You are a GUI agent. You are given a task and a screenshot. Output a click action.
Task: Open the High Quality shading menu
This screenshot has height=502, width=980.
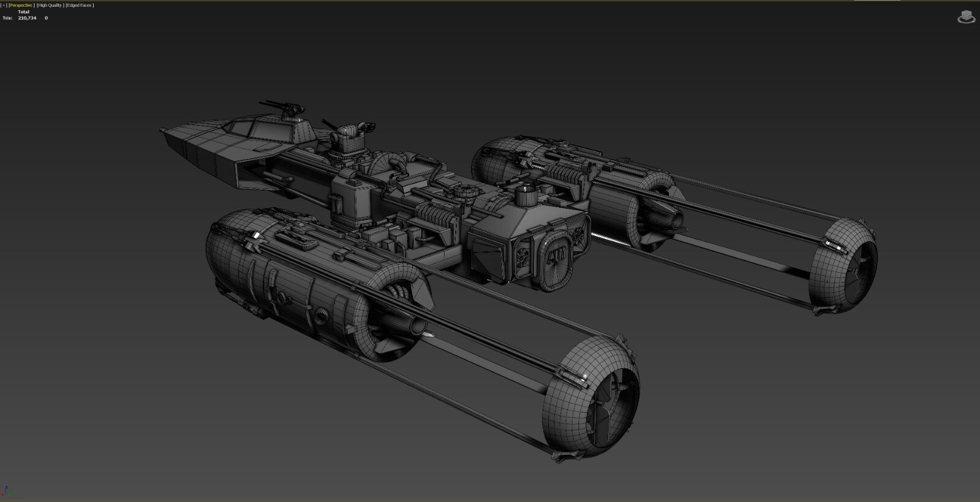click(50, 5)
